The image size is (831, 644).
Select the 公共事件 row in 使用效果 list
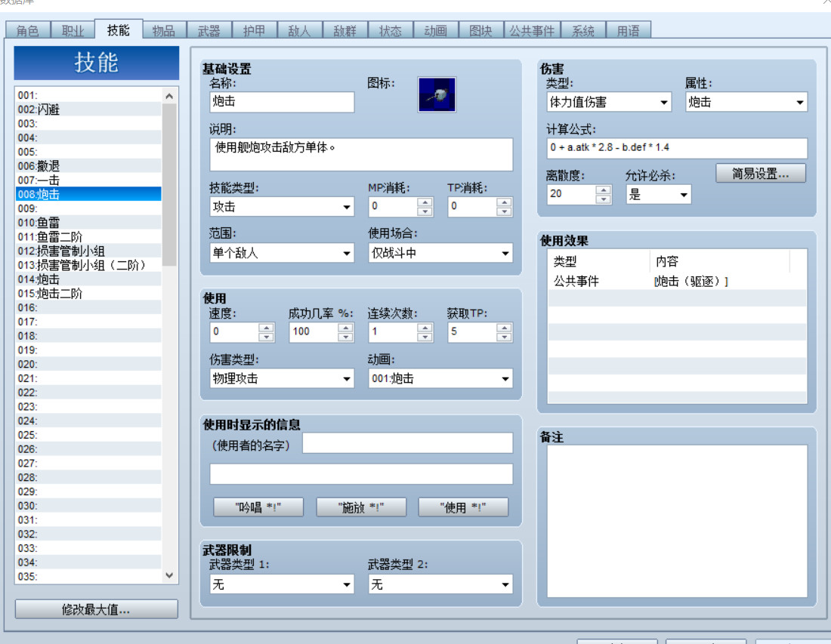(677, 281)
